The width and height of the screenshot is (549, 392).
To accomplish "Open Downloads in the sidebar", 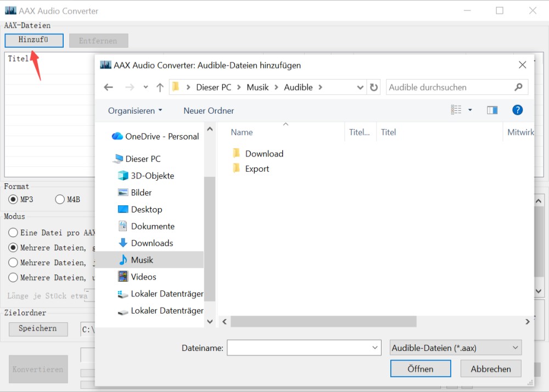I will click(x=145, y=243).
